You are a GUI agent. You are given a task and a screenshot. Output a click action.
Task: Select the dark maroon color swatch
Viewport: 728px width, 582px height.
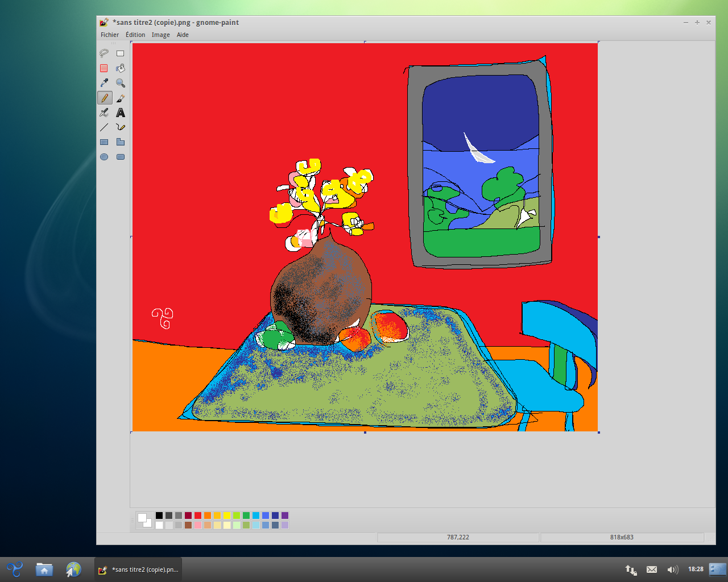(188, 516)
